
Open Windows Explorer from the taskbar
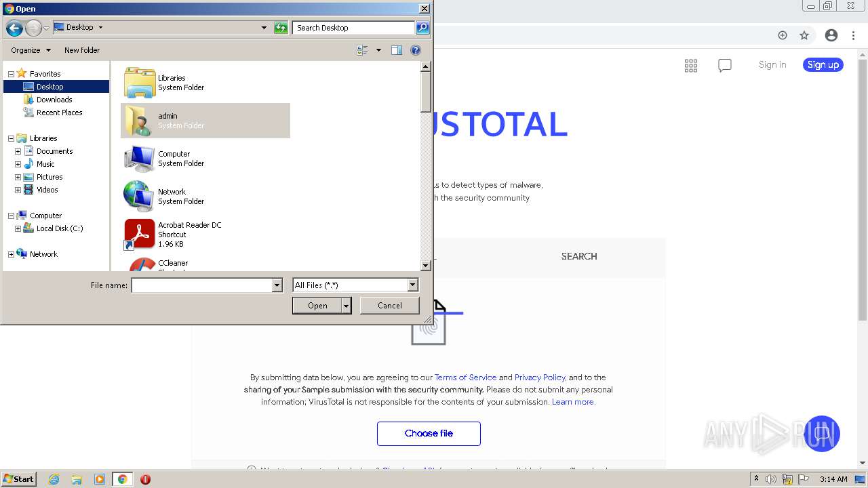77,479
